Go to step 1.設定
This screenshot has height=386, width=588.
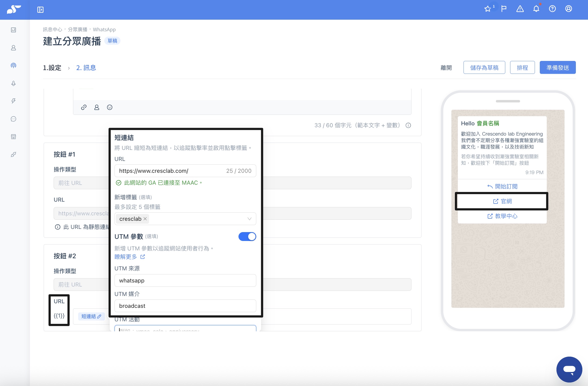point(52,68)
